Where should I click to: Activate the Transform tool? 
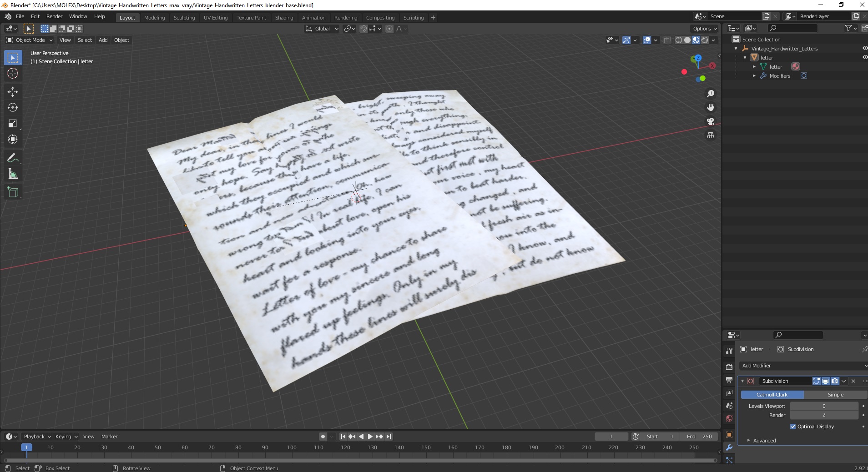[x=13, y=139]
